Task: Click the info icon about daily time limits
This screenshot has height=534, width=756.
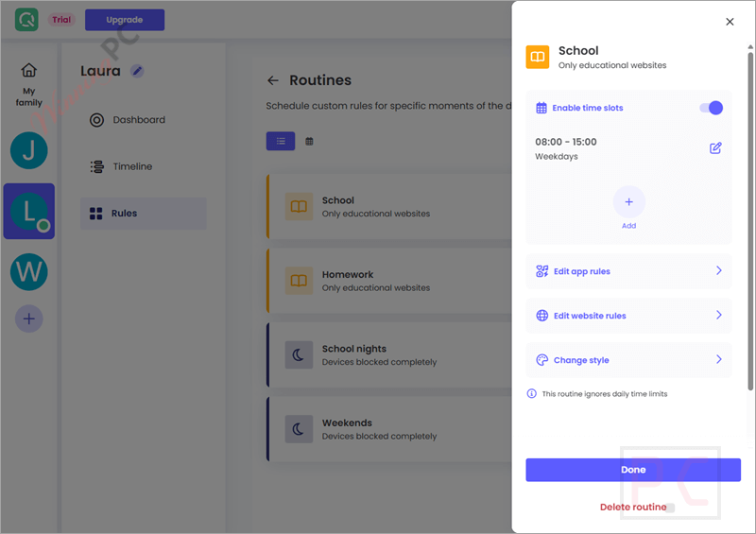Action: coord(531,393)
